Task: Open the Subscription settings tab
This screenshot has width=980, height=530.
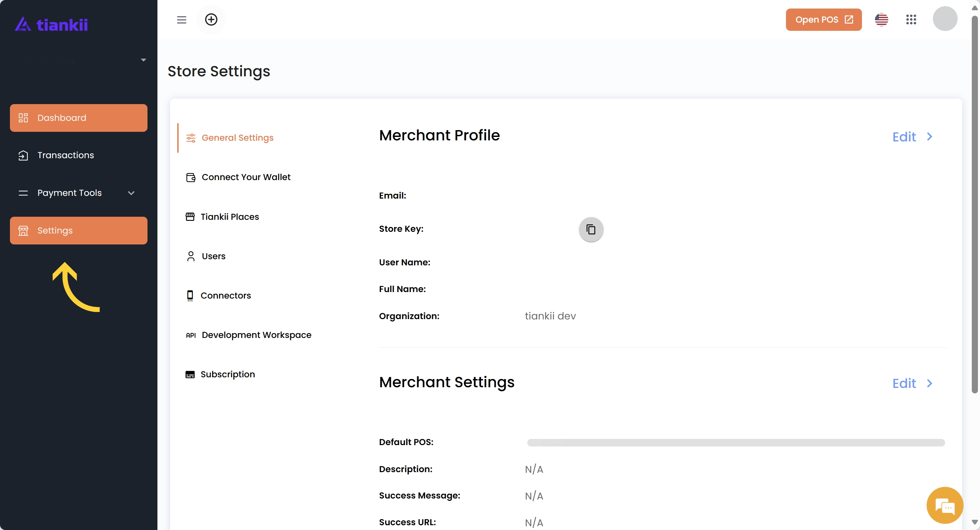Action: point(228,375)
